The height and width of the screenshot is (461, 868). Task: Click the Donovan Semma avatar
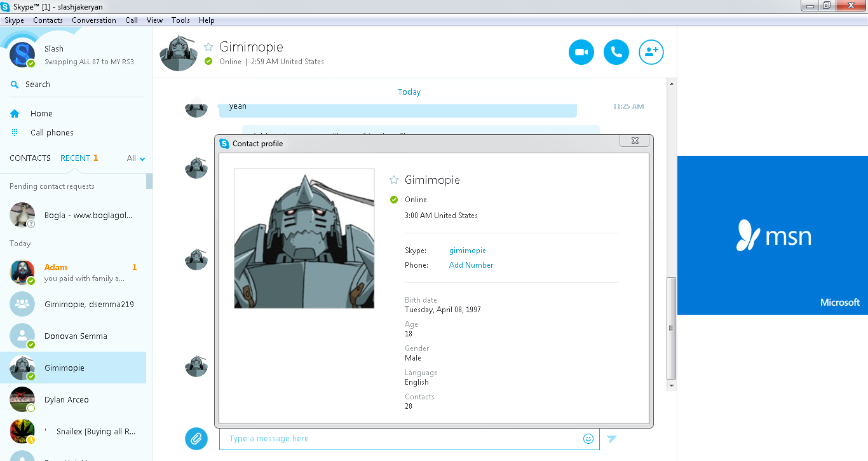coord(22,336)
